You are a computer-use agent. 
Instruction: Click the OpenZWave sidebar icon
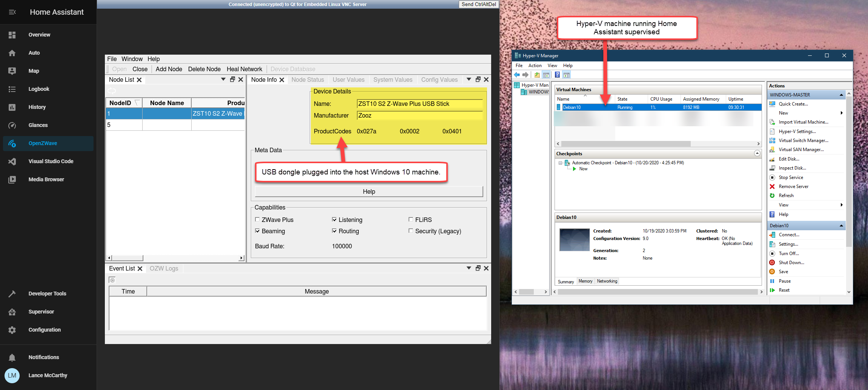[x=12, y=144]
